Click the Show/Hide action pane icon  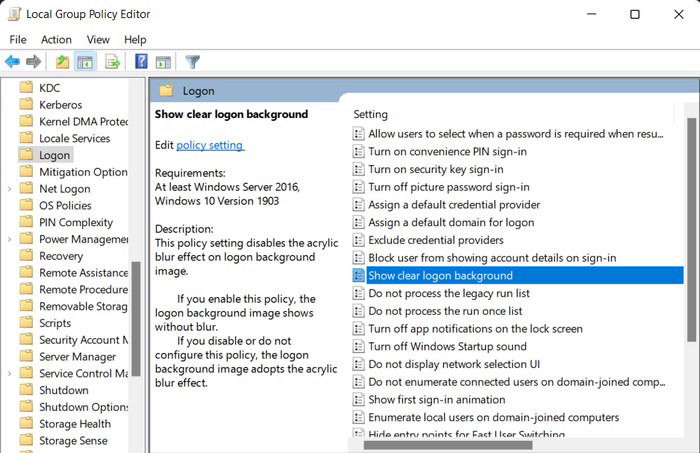pos(163,62)
